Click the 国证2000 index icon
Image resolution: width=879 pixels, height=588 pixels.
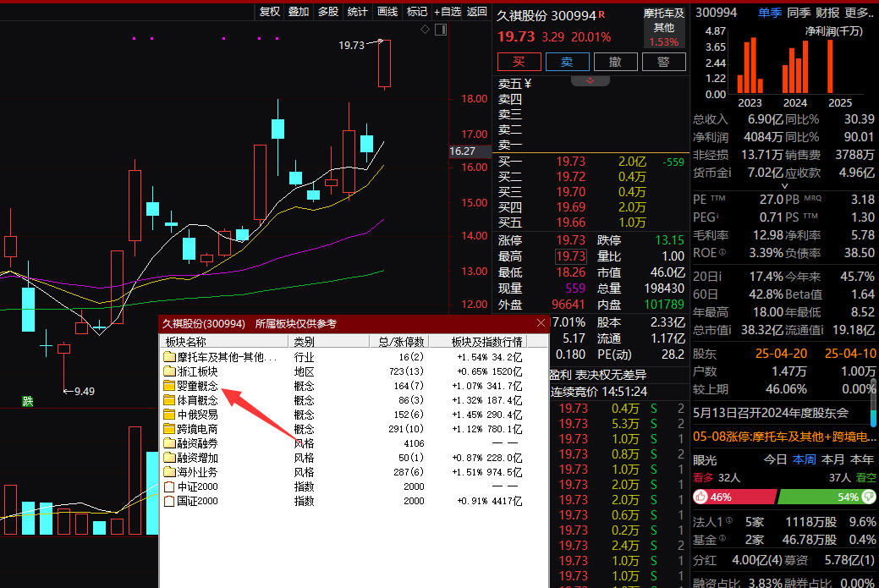click(169, 501)
